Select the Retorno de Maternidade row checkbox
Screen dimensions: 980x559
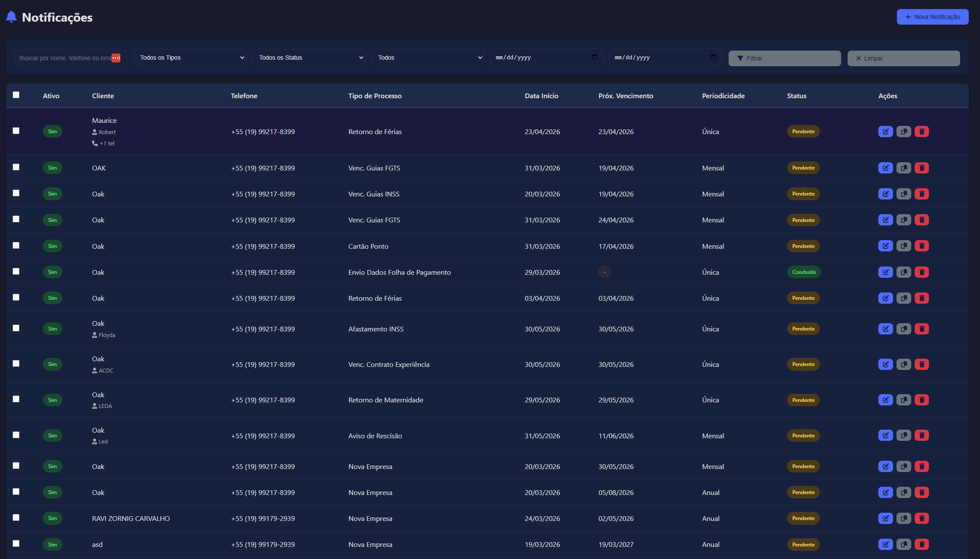(16, 399)
